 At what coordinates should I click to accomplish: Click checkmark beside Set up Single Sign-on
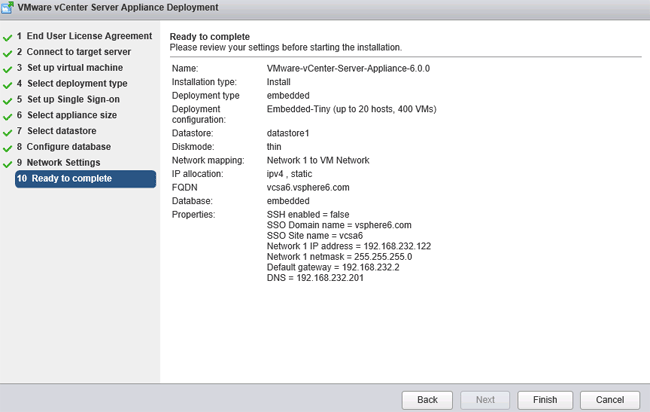7,101
